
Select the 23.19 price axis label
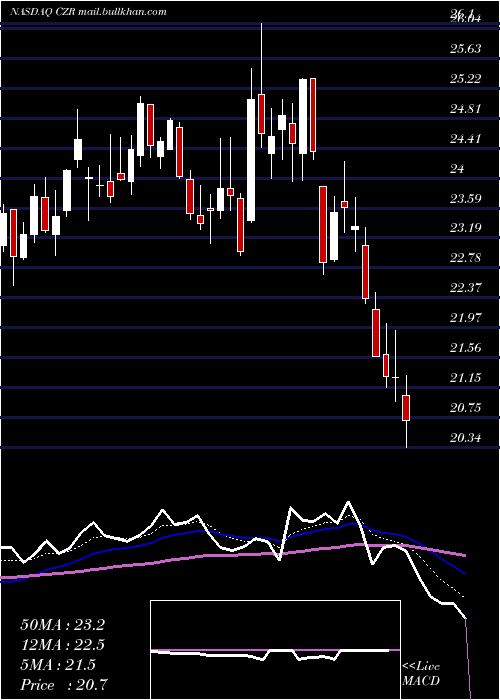click(x=466, y=228)
